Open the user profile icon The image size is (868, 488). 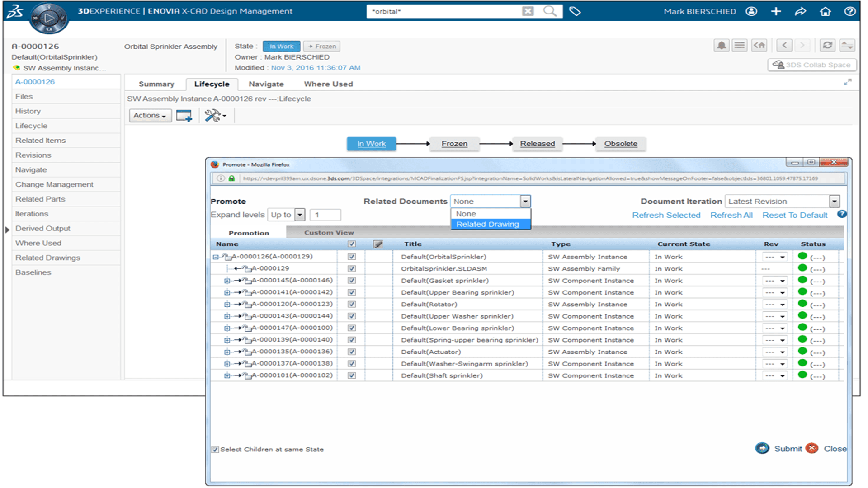[x=751, y=11]
